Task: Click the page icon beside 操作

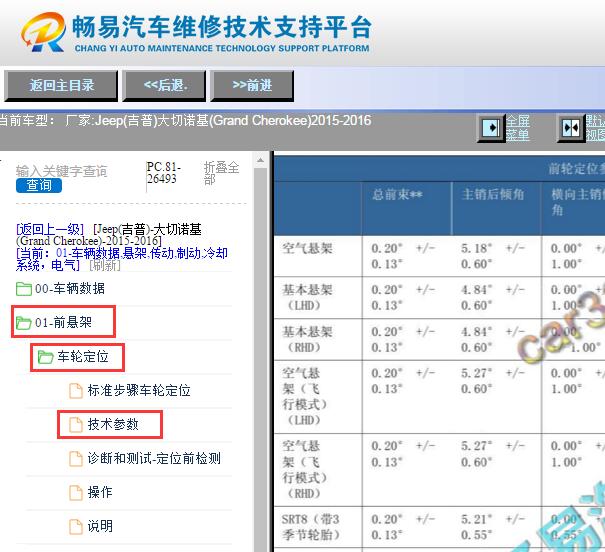Action: pyautogui.click(x=76, y=493)
